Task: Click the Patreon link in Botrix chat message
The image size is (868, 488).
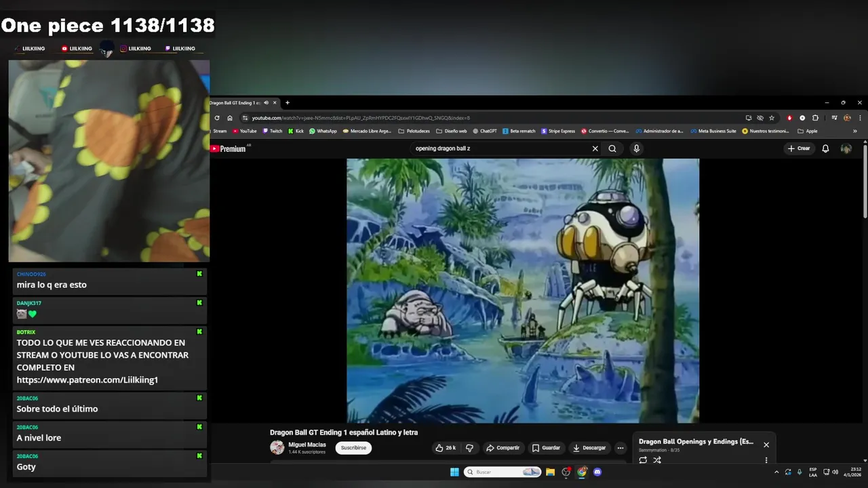Action: 87,380
